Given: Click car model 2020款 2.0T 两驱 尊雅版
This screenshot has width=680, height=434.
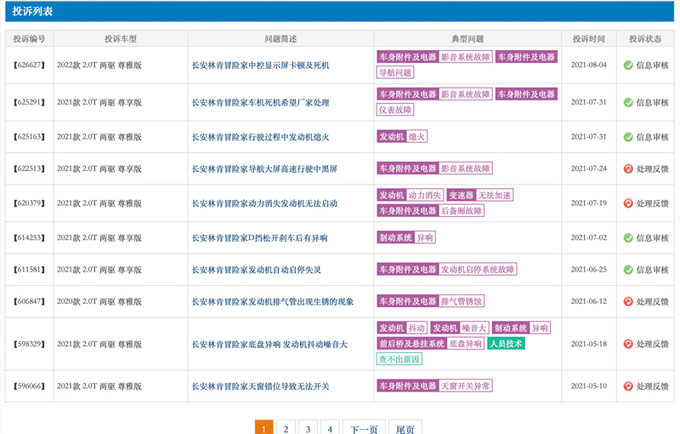Looking at the screenshot, I should pyautogui.click(x=99, y=301).
